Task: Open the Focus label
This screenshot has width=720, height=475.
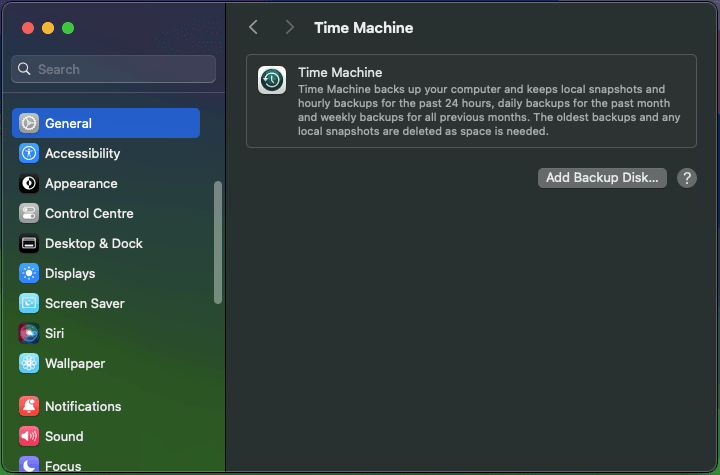Action: (63, 466)
